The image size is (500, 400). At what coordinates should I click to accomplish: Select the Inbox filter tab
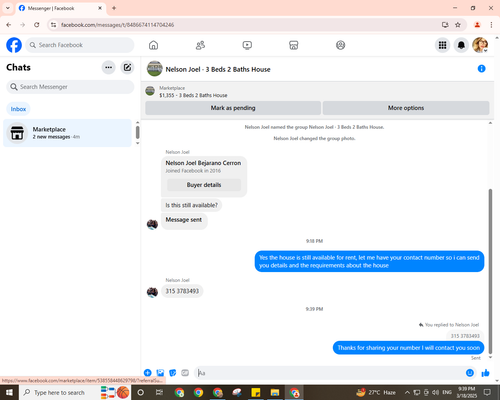coord(18,109)
